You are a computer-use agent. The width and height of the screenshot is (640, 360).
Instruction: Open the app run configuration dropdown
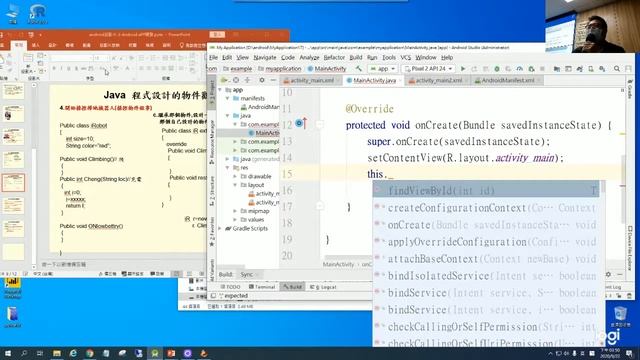coord(382,69)
